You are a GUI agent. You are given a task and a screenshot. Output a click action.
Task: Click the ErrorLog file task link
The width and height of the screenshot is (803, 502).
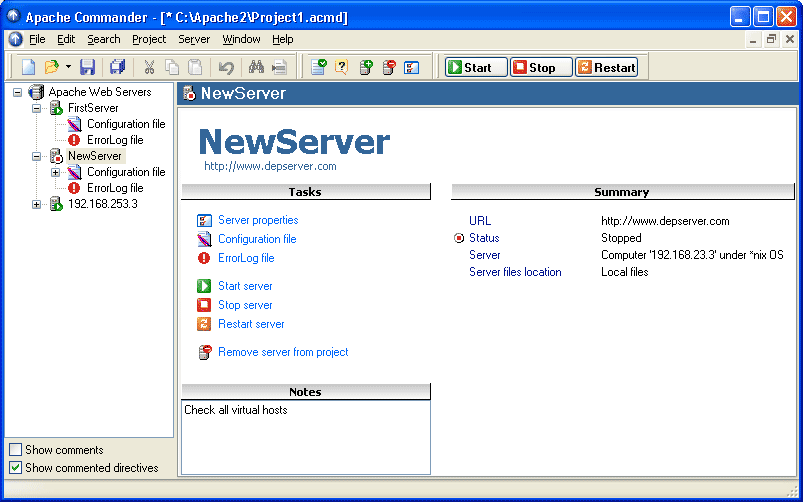(246, 258)
